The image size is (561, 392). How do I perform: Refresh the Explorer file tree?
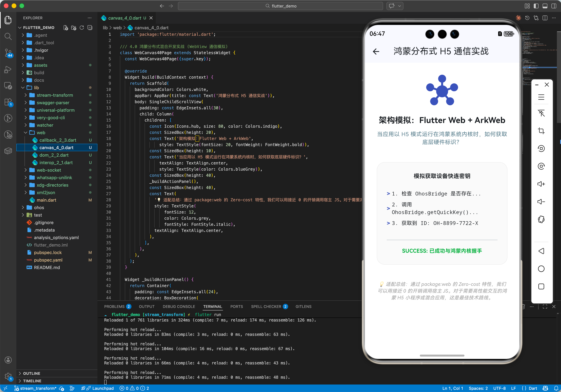point(82,28)
